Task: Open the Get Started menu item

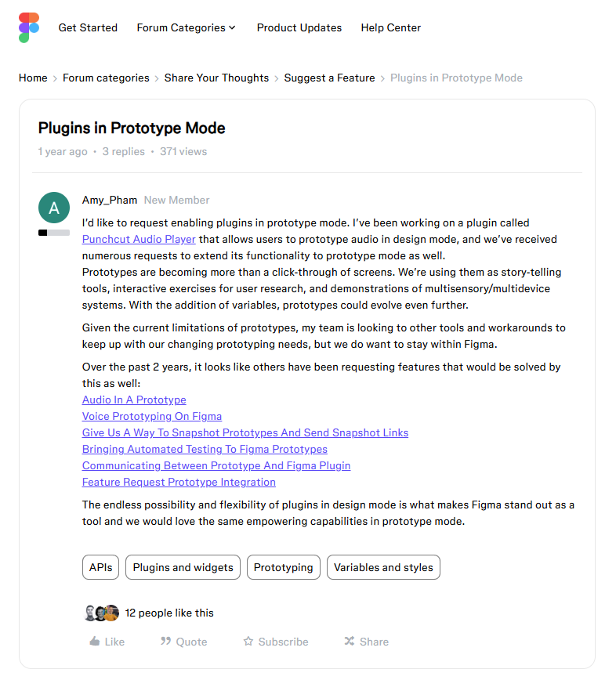Action: [x=88, y=27]
